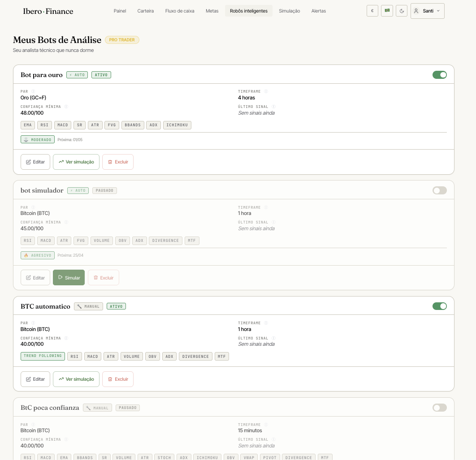Open the Santi user menu dropdown
The width and height of the screenshot is (476, 460).
(x=427, y=11)
